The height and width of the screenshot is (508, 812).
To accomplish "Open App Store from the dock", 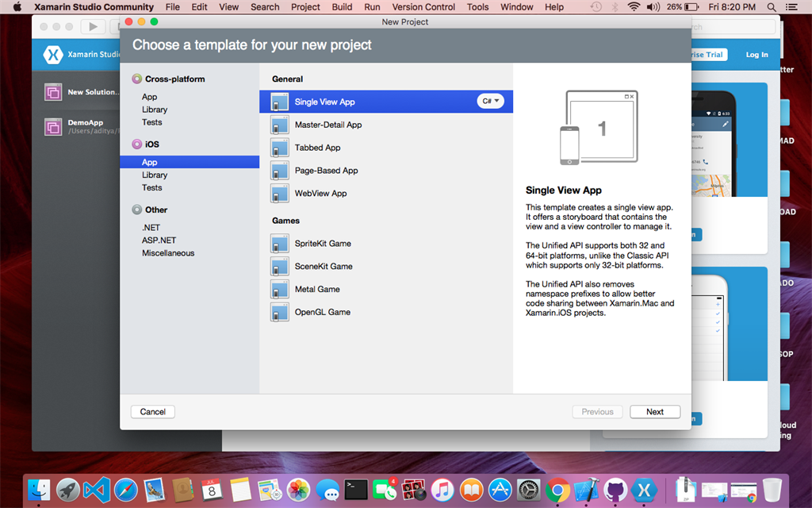I will (500, 489).
